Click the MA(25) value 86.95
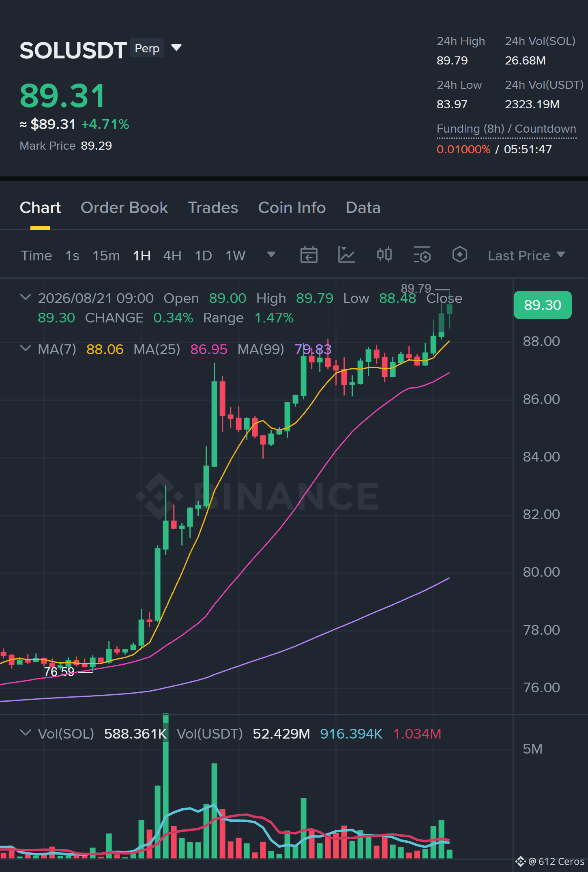The width and height of the screenshot is (588, 872). 209,349
